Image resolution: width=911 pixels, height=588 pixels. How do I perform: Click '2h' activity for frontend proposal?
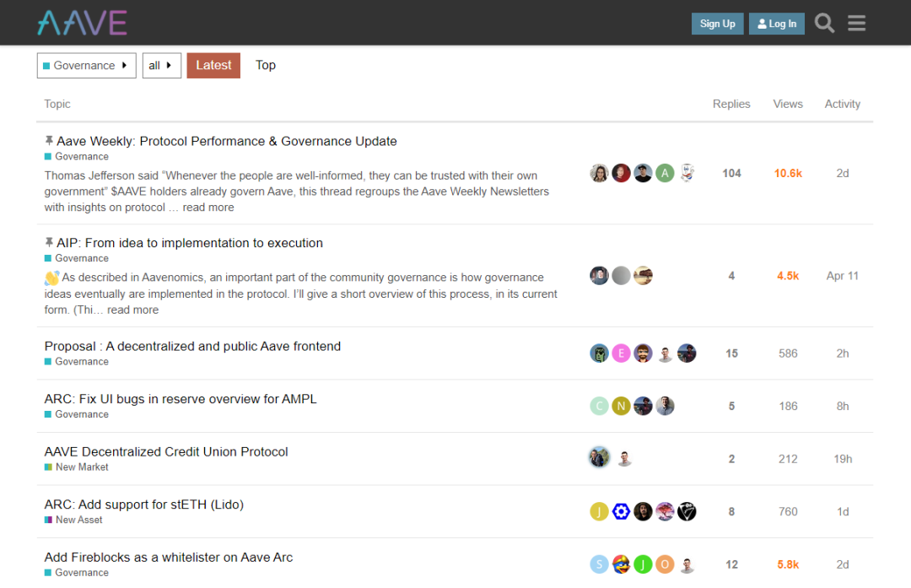(843, 353)
